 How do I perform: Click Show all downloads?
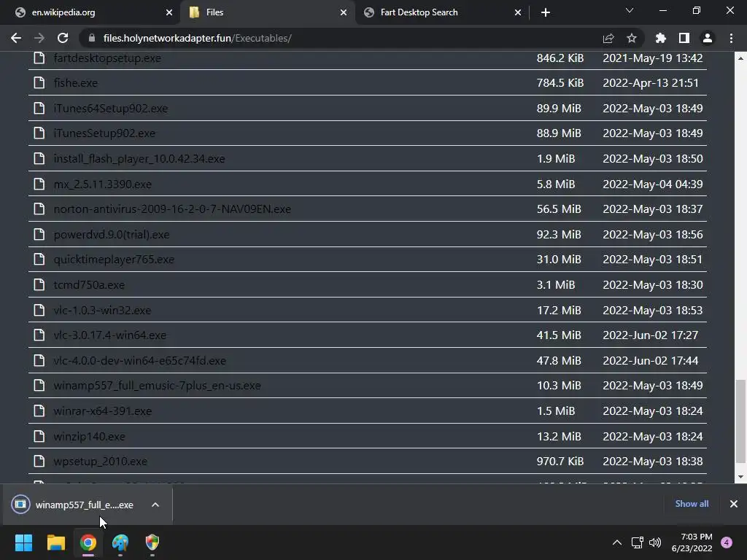click(692, 504)
